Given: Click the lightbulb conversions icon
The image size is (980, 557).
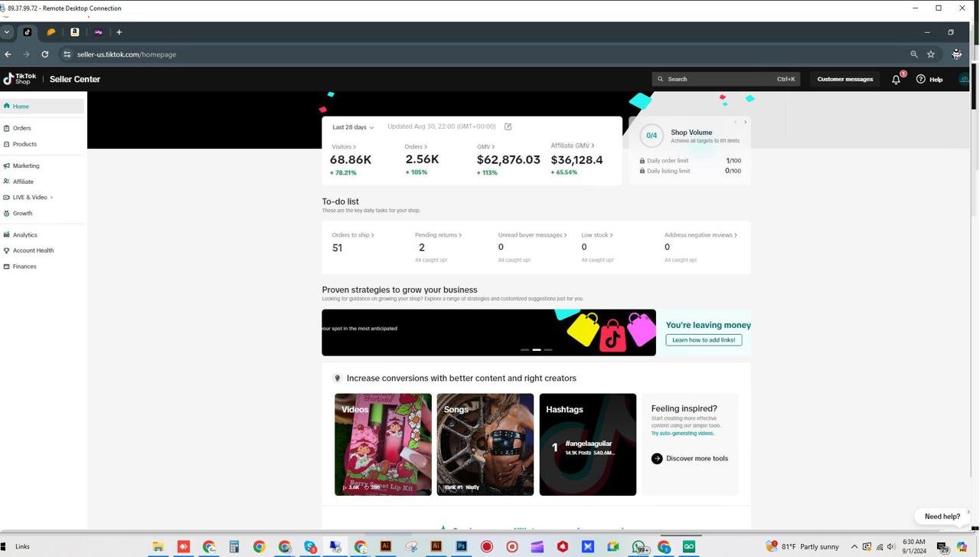Looking at the screenshot, I should pyautogui.click(x=337, y=378).
